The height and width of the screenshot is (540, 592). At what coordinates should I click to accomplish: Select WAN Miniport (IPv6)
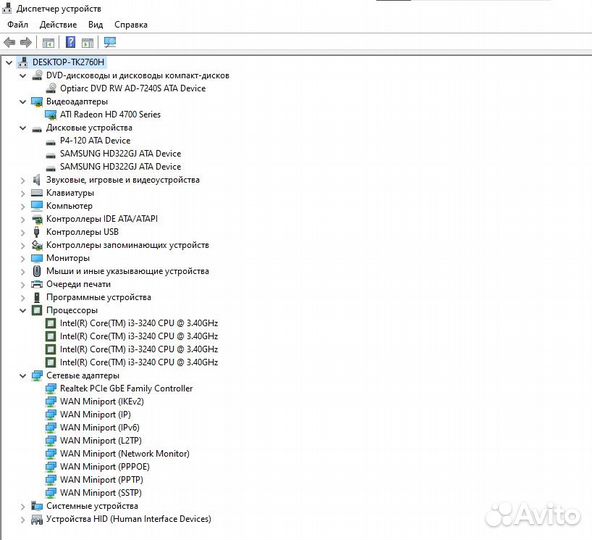100,427
